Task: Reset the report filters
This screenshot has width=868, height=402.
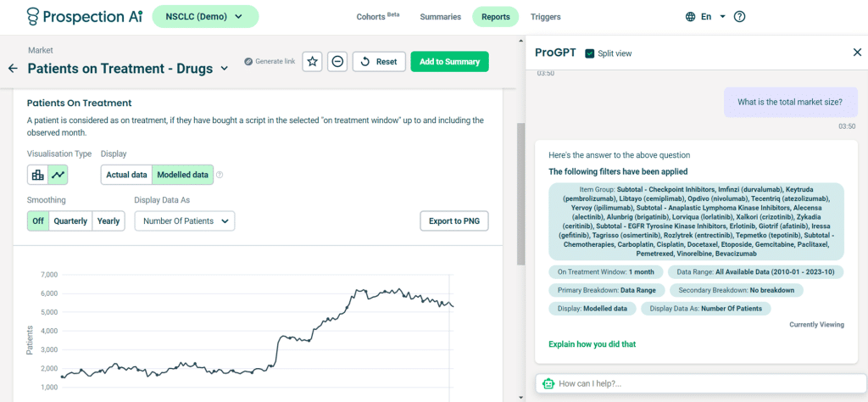Action: pos(379,61)
